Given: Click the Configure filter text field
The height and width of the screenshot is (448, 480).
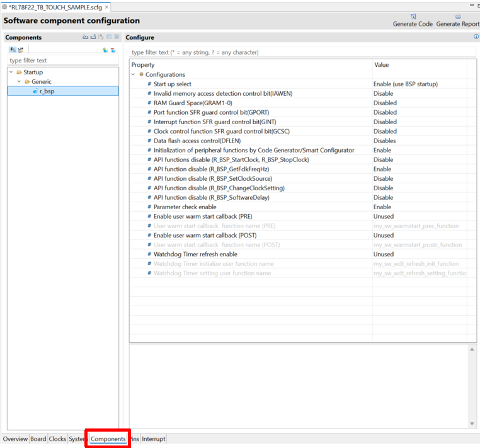Looking at the screenshot, I should 302,52.
